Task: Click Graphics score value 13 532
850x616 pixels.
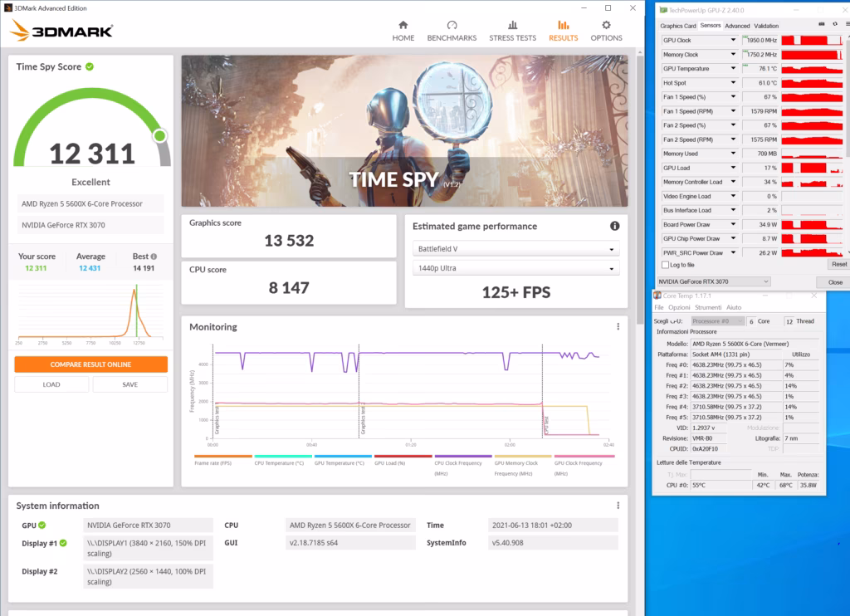Action: [289, 240]
